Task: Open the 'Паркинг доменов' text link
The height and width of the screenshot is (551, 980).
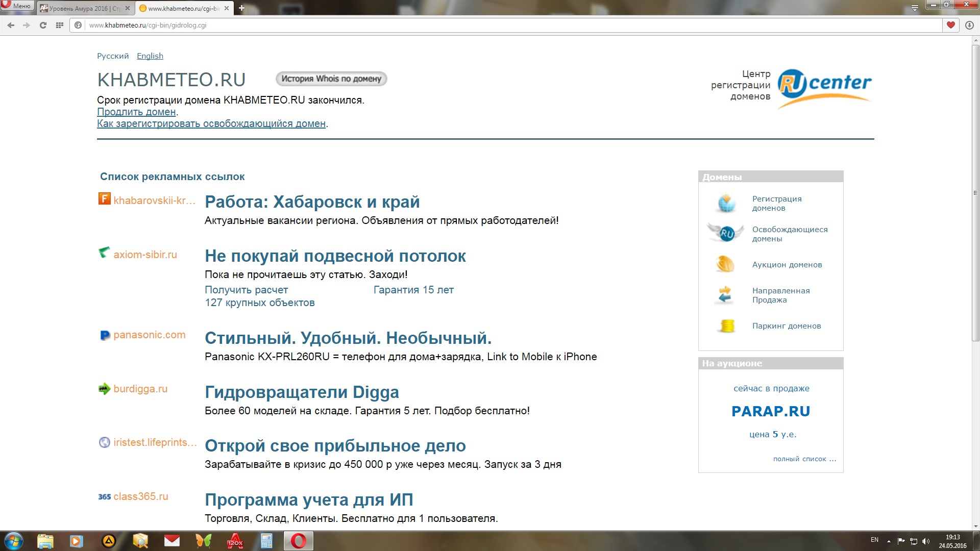Action: 787,326
